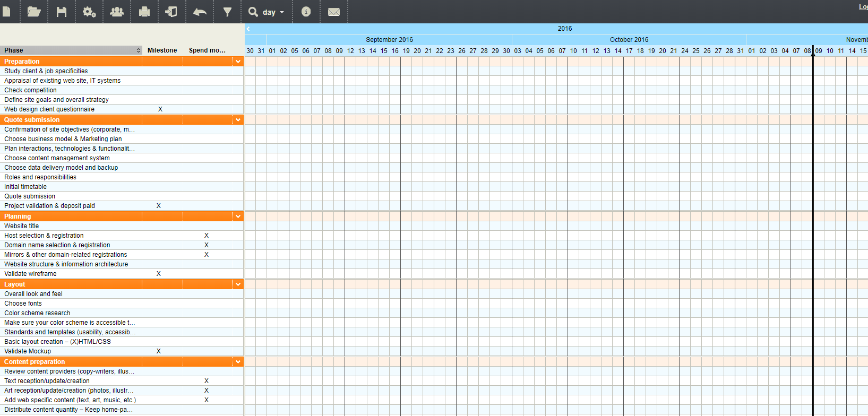Collapse the Quote submission group chevron
The image size is (868, 416).
click(238, 120)
